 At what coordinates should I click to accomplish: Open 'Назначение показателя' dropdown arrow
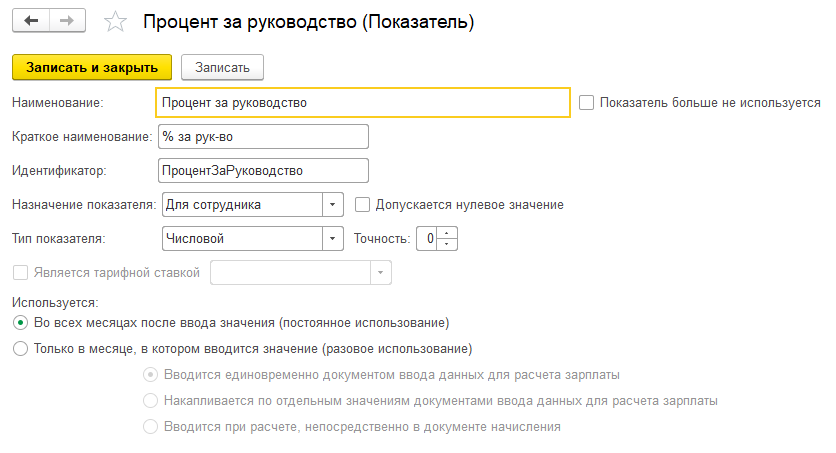333,205
